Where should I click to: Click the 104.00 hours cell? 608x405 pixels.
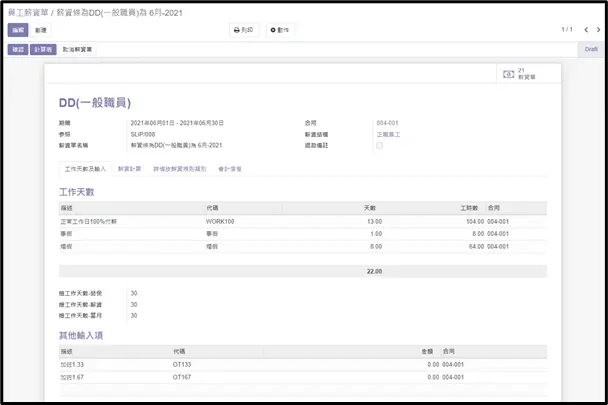[475, 222]
